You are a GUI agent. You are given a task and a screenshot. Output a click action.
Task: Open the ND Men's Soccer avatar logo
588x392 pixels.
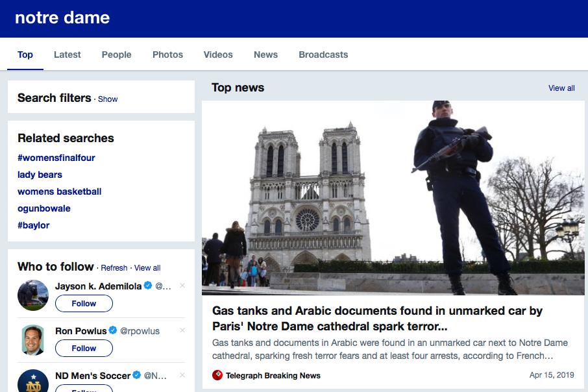pos(33,381)
